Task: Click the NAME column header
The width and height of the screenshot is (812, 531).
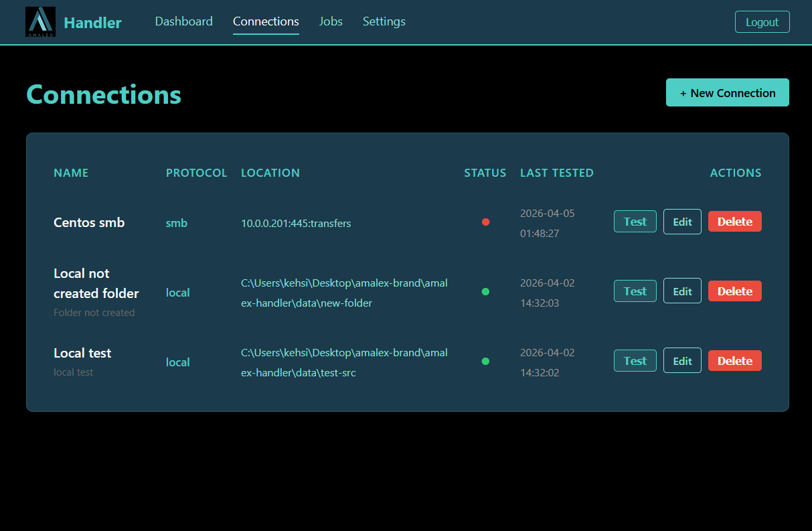Action: [x=71, y=173]
